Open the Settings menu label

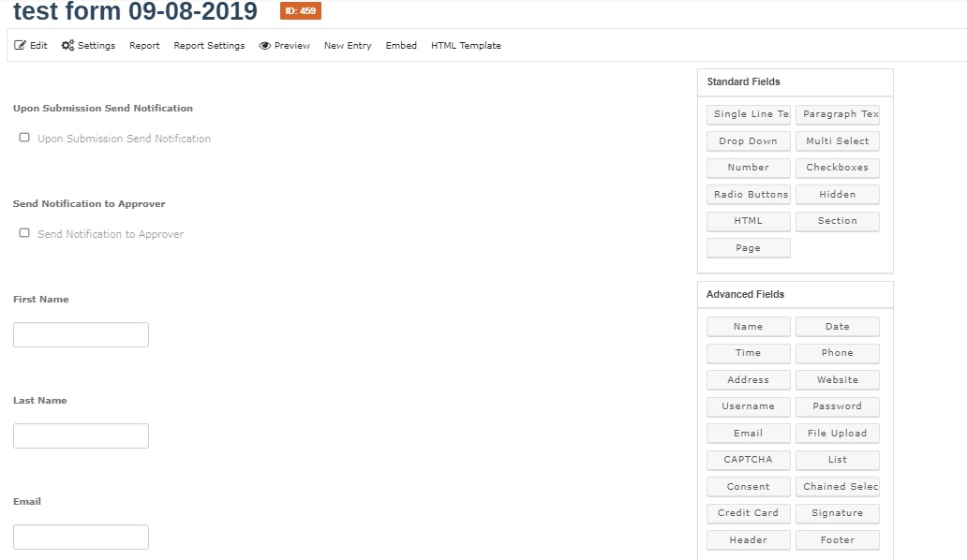pyautogui.click(x=97, y=46)
